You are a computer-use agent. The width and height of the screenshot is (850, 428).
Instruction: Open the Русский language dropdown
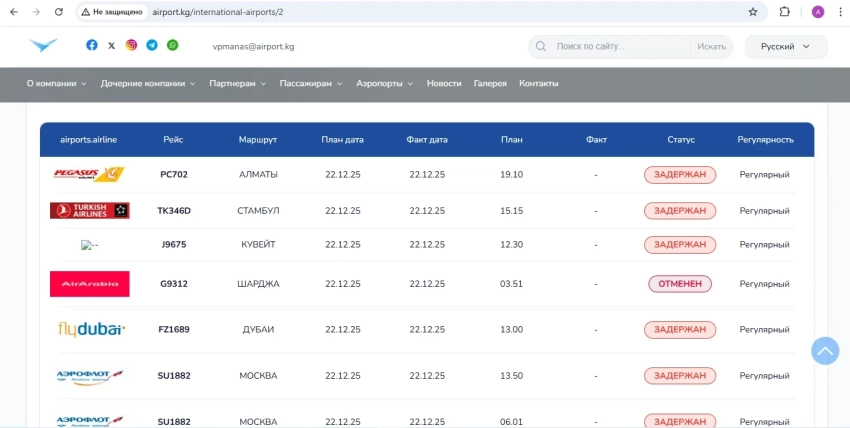tap(786, 47)
